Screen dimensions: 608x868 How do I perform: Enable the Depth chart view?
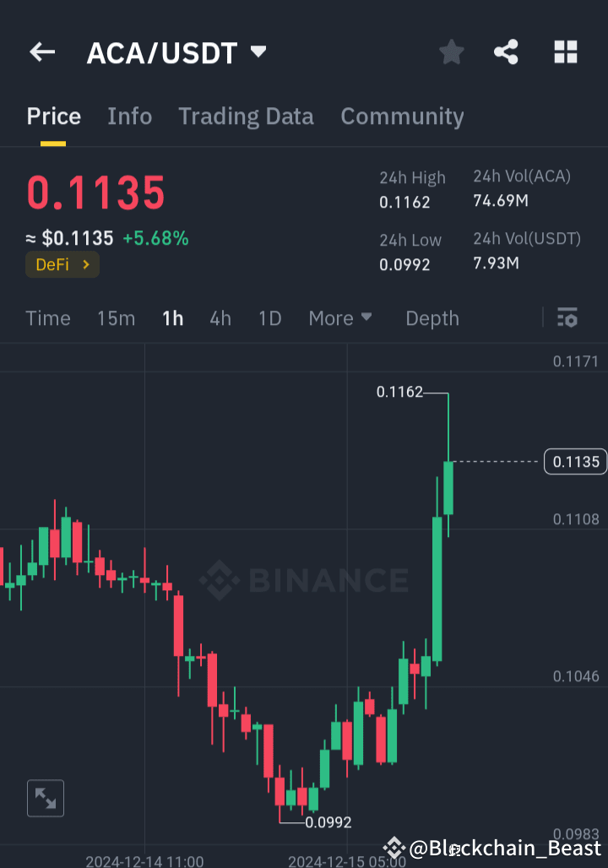pos(432,318)
